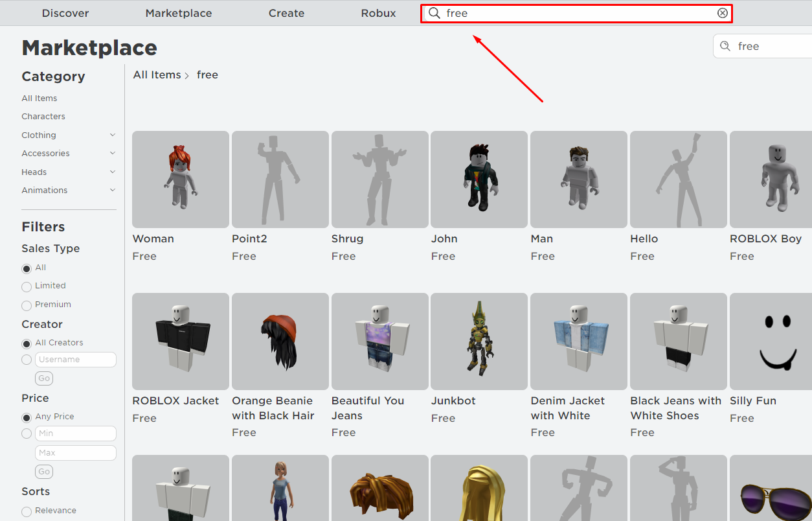This screenshot has width=812, height=521.
Task: Open the Orange Beanie with Black Hair item
Action: click(280, 341)
